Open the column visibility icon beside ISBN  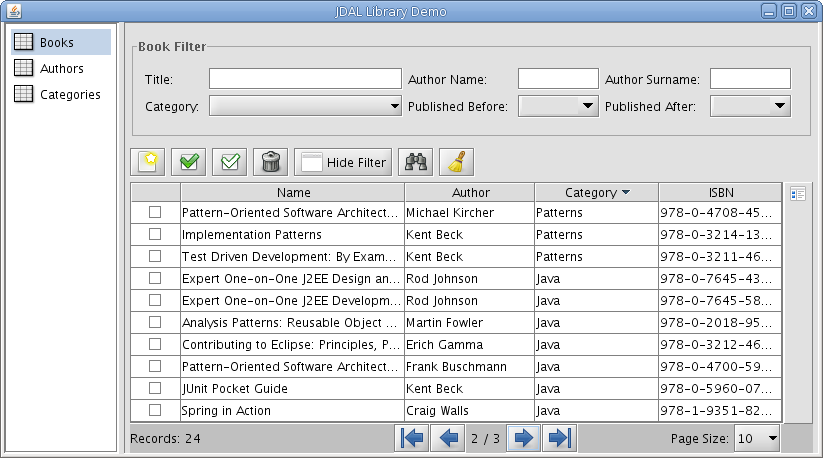(x=797, y=194)
